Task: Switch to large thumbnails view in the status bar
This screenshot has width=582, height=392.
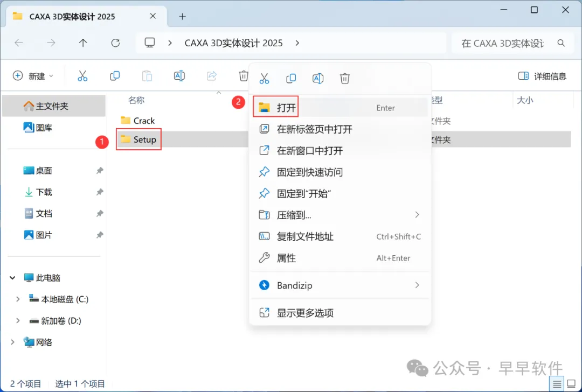Action: pyautogui.click(x=572, y=384)
